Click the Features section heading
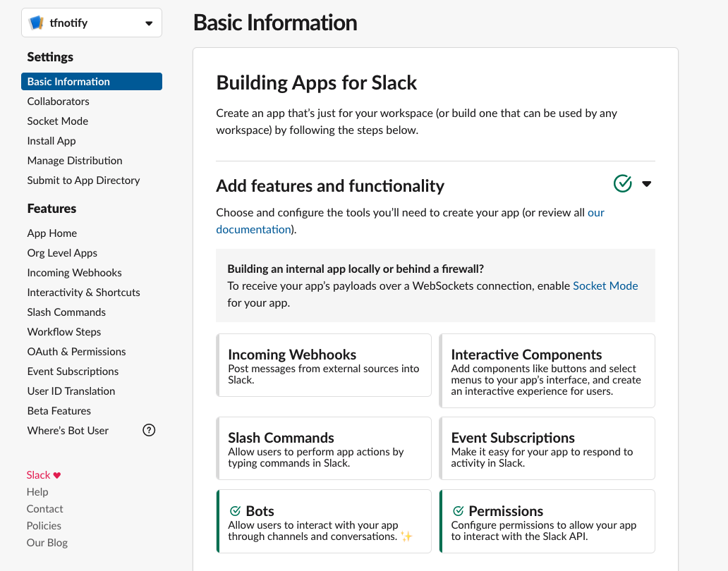The height and width of the screenshot is (571, 728). 51,209
